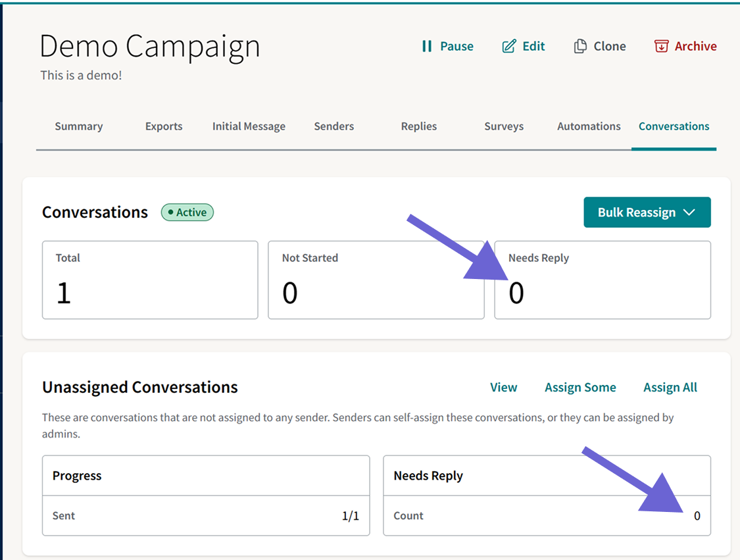Click the Pause bars icon
Image resolution: width=740 pixels, height=560 pixels.
(x=427, y=46)
